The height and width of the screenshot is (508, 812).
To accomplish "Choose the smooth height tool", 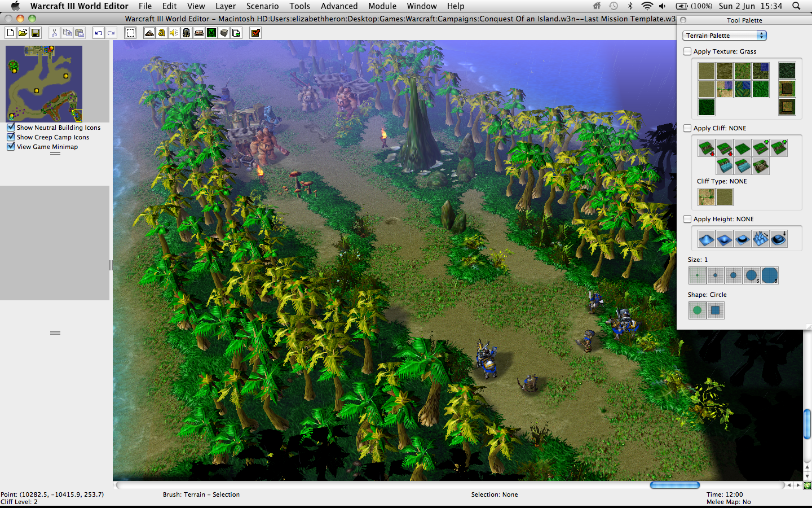I will pos(779,239).
